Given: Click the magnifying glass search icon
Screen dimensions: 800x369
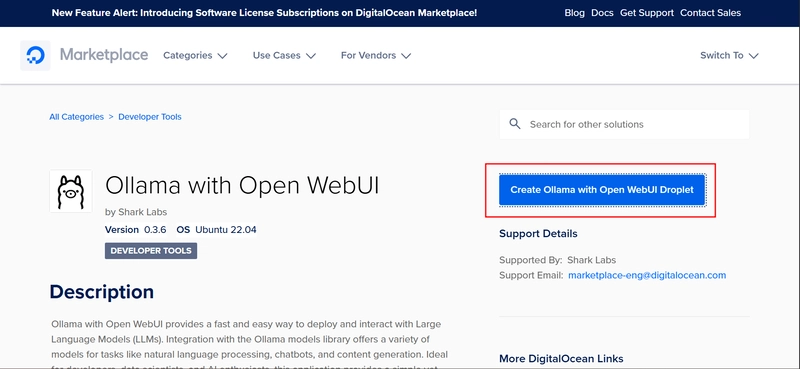Looking at the screenshot, I should click(515, 124).
